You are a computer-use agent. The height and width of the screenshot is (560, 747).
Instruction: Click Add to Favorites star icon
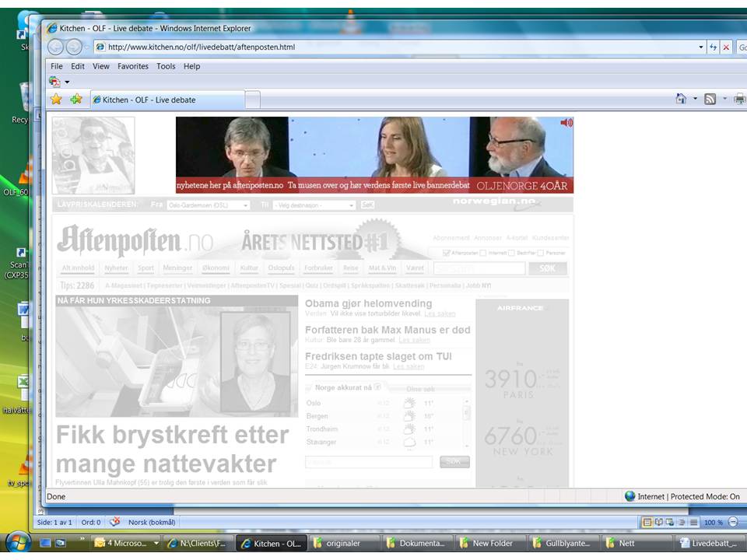pos(76,99)
